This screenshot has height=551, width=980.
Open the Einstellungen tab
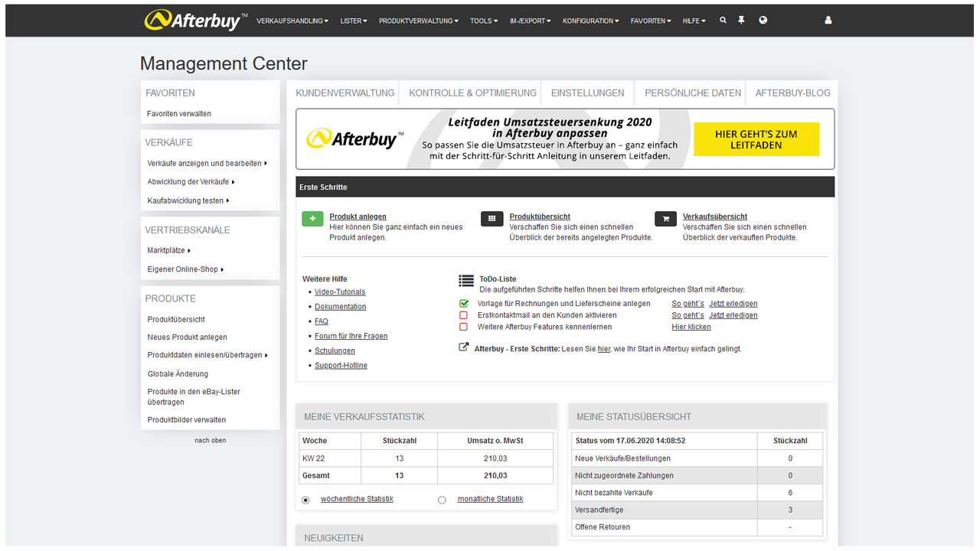587,93
